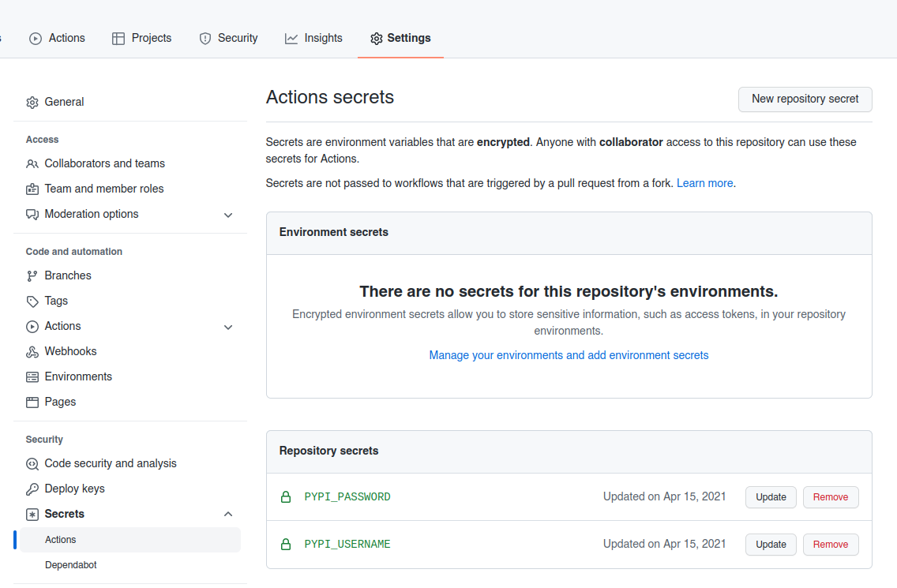897x588 pixels.
Task: Click the Projects grid icon
Action: coord(118,37)
